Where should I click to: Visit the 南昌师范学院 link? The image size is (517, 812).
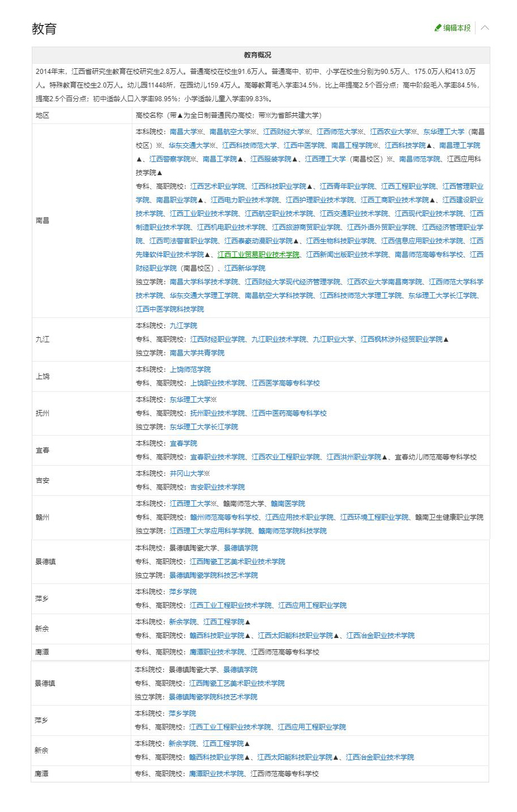click(x=420, y=159)
